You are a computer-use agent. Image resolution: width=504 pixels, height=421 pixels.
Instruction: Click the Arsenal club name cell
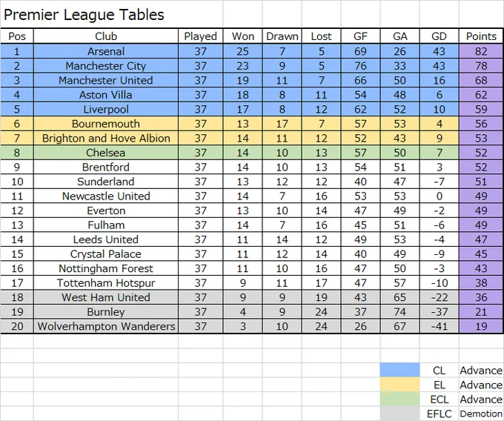point(106,51)
